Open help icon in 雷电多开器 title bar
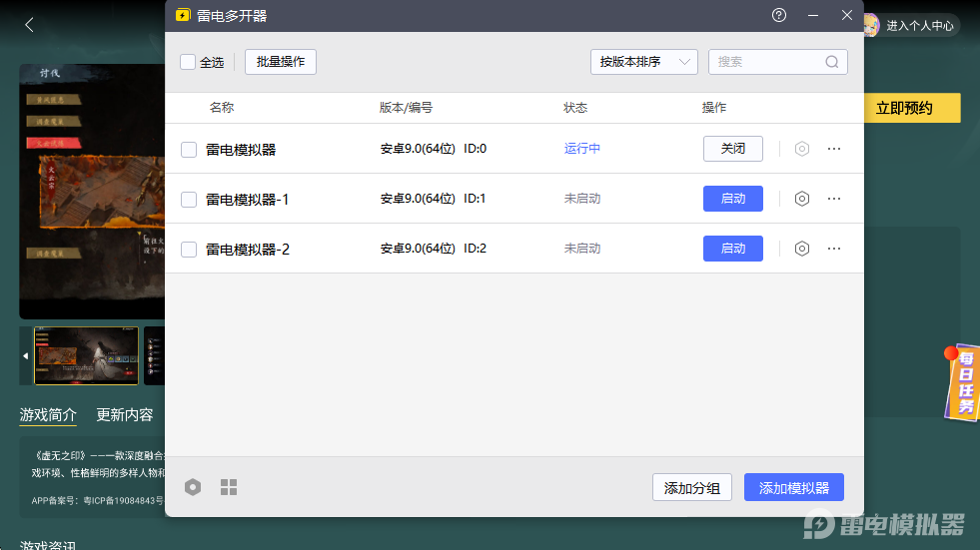980x550 pixels. coord(779,15)
